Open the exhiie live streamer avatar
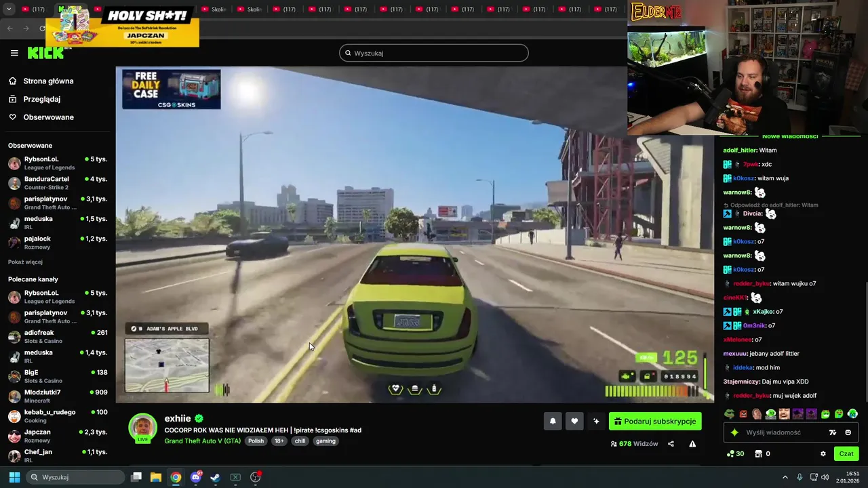The width and height of the screenshot is (868, 488). click(142, 428)
